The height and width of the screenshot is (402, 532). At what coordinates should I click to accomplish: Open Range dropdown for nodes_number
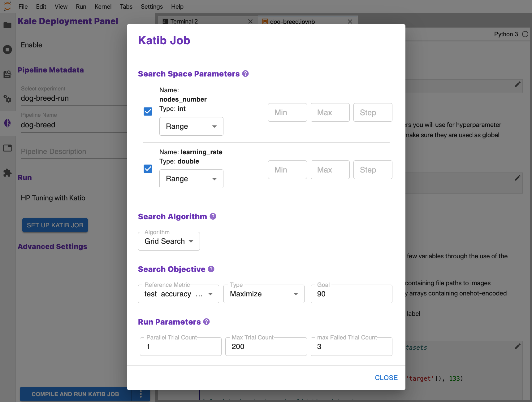(x=191, y=126)
